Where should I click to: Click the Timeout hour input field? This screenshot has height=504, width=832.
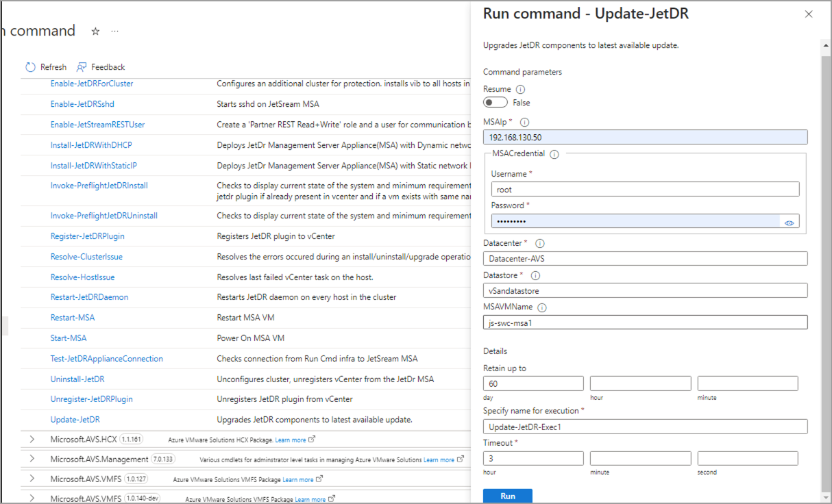(533, 458)
